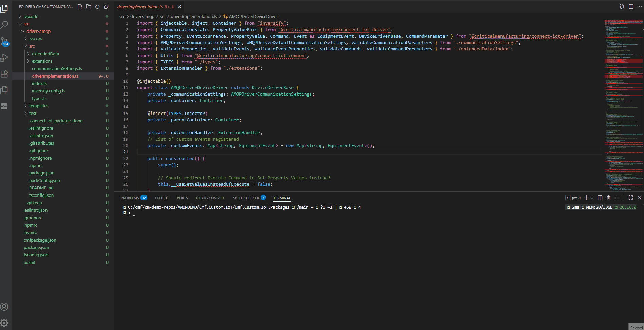Open the Run and Debug view
Screen dimensions: 644x330
coord(5,58)
